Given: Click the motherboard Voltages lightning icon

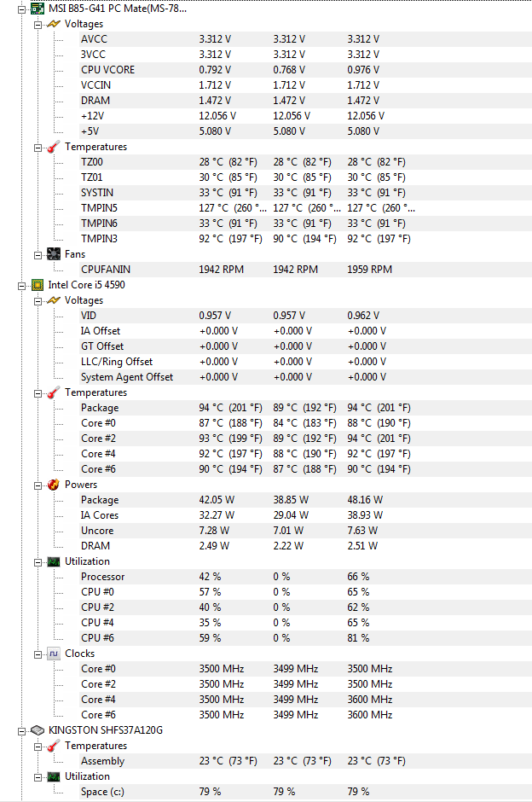Looking at the screenshot, I should 54,24.
